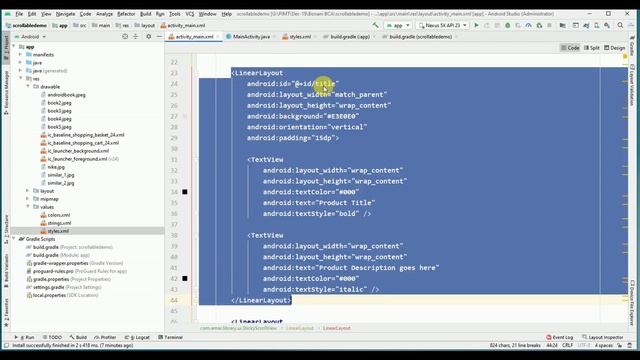Expand the layout folder in tree
This screenshot has height=360, width=640.
pos(28,191)
